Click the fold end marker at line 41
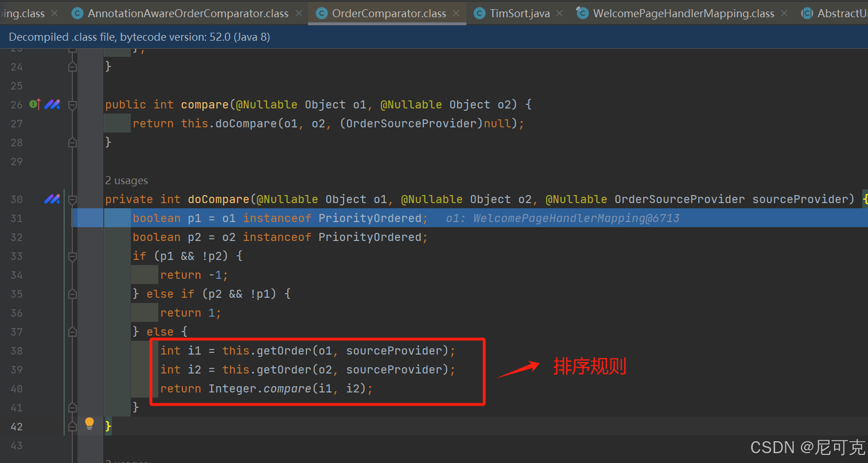 [x=72, y=407]
